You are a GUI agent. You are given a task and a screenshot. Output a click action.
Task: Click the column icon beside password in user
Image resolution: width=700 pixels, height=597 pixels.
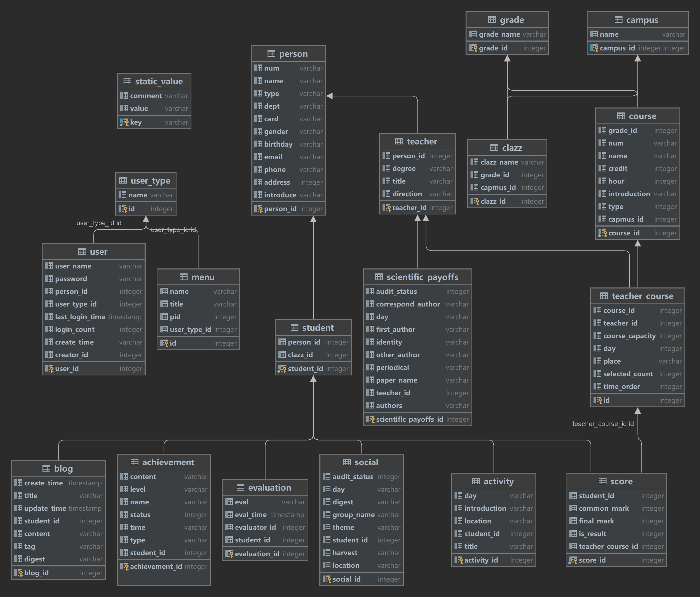pos(49,279)
